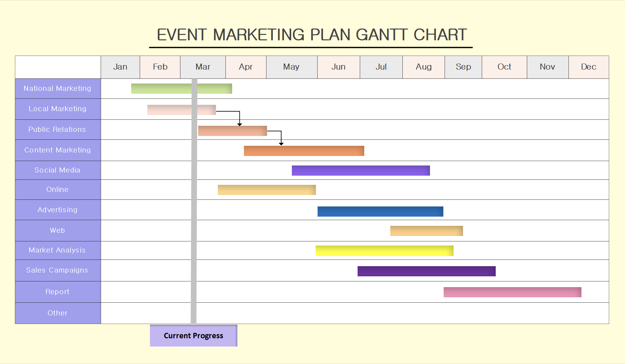Click the chart title text
This screenshot has width=625, height=364.
[312, 35]
